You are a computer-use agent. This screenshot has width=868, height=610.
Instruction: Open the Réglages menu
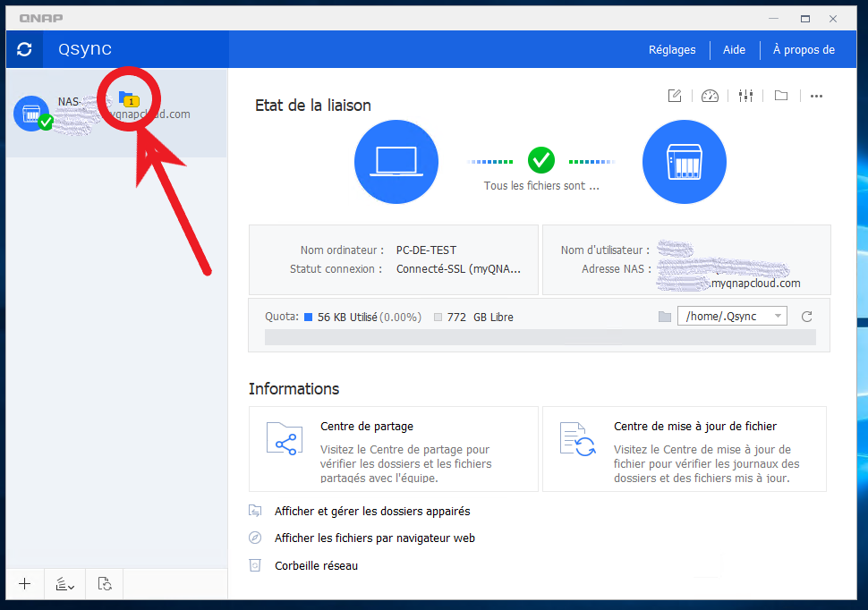tap(672, 50)
